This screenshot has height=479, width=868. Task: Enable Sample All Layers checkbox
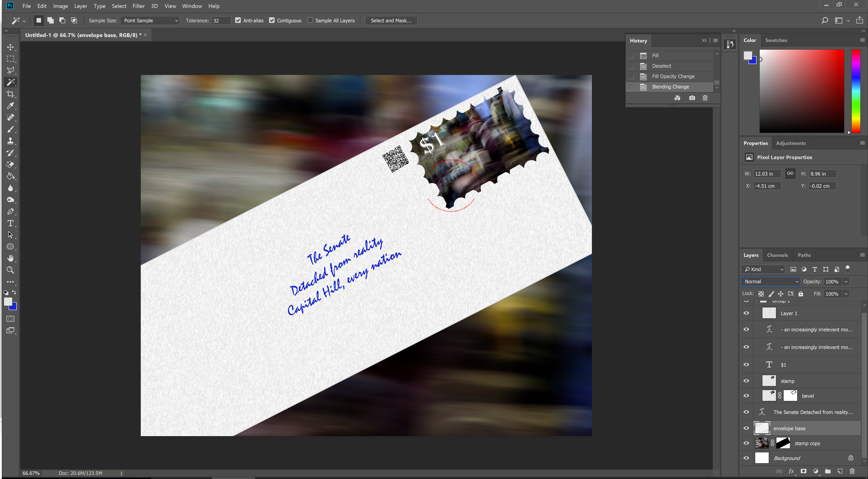(310, 20)
